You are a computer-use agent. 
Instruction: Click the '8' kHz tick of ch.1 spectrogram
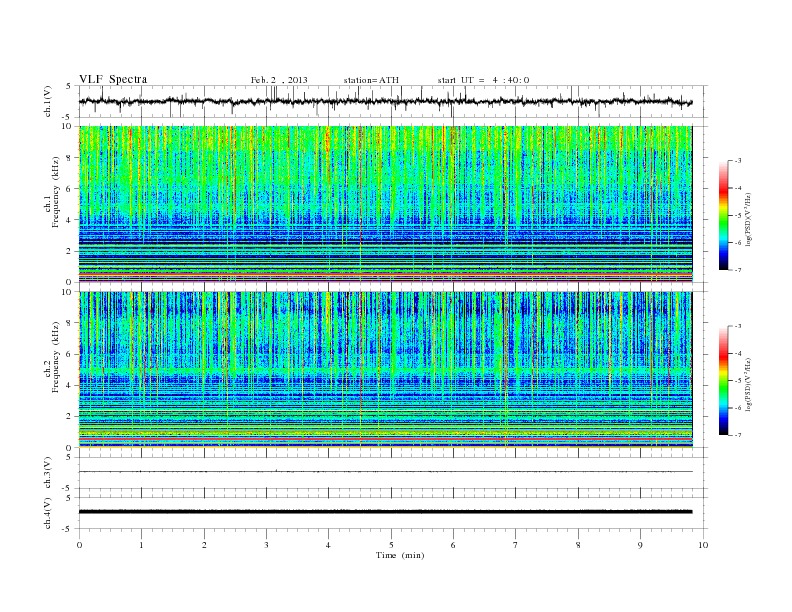tap(70, 158)
